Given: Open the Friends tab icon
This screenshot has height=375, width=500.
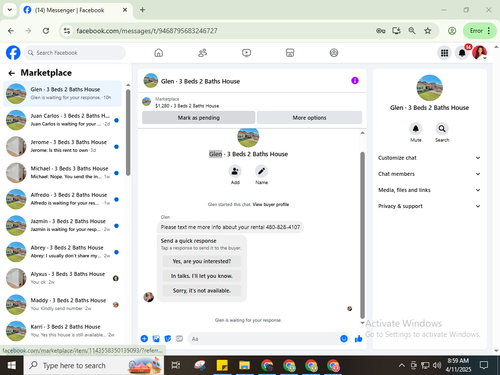Looking at the screenshot, I should click(x=202, y=53).
